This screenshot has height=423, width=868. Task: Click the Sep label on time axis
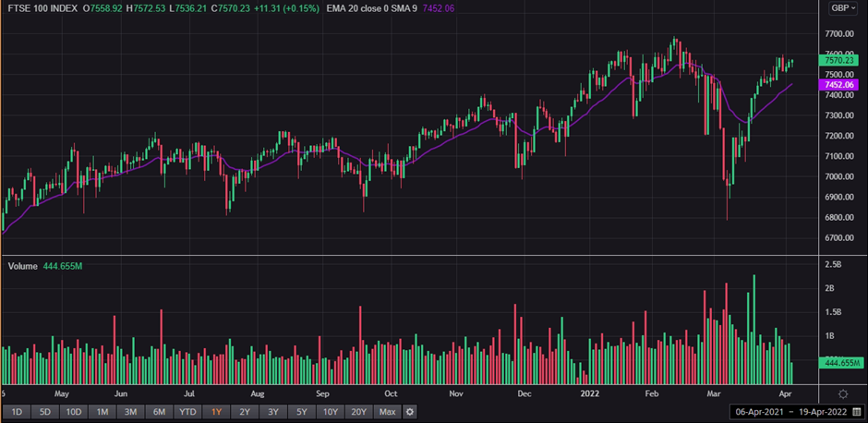323,394
